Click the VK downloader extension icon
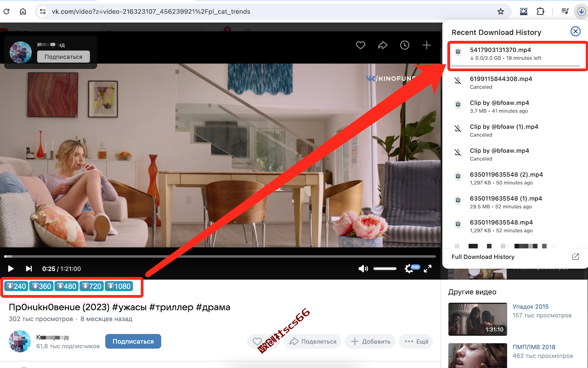 pos(524,11)
